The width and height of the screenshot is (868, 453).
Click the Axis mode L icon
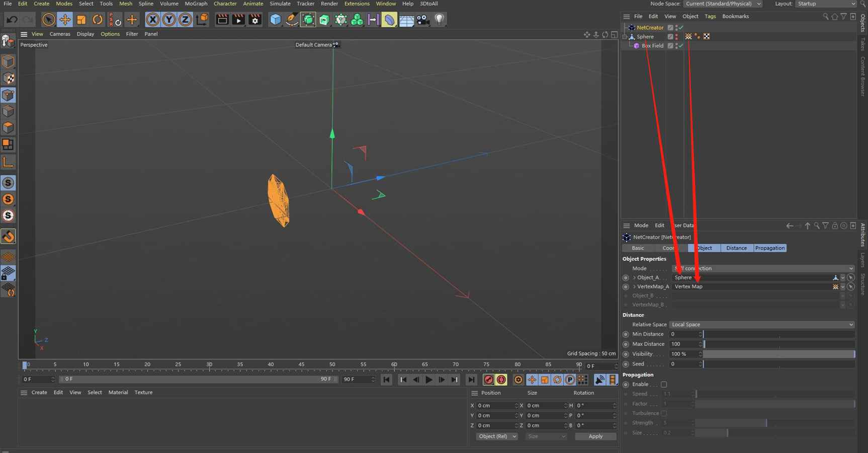point(8,162)
